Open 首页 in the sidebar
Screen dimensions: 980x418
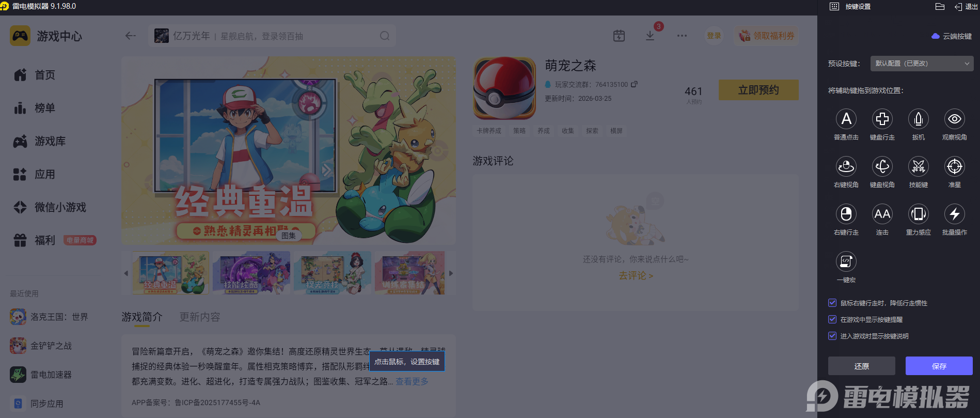[x=35, y=75]
